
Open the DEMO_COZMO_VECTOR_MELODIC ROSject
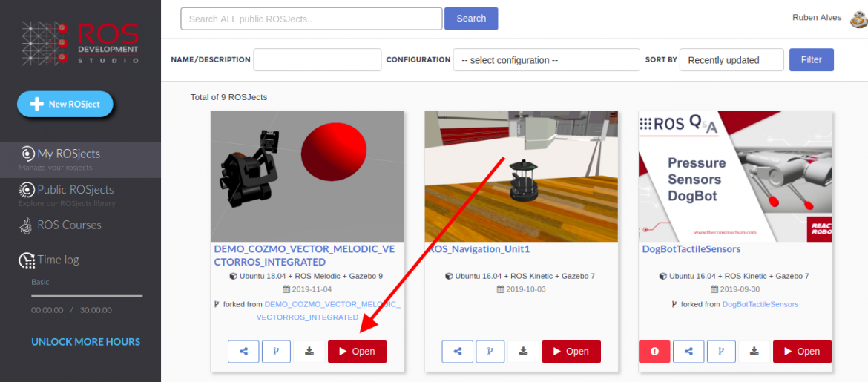click(357, 352)
